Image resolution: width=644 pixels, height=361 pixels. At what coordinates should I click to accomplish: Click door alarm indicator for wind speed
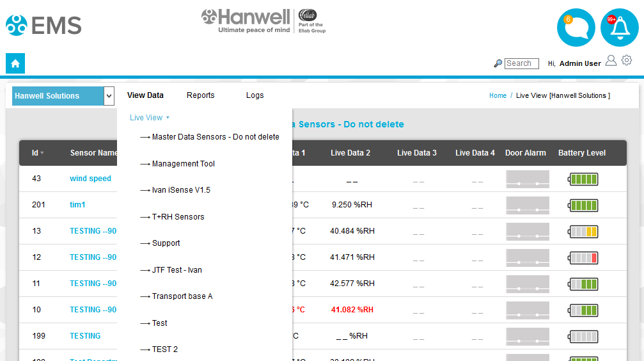528,179
